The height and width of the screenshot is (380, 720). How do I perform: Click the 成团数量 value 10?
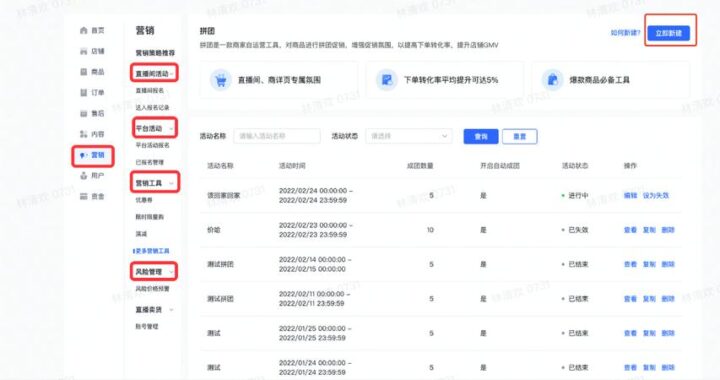[x=430, y=230]
